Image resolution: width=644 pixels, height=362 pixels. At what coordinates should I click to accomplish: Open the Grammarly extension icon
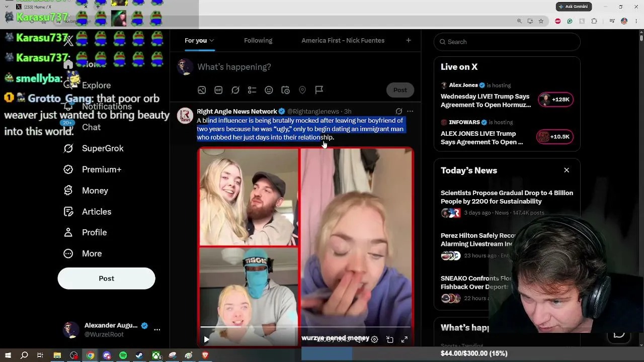point(570,21)
